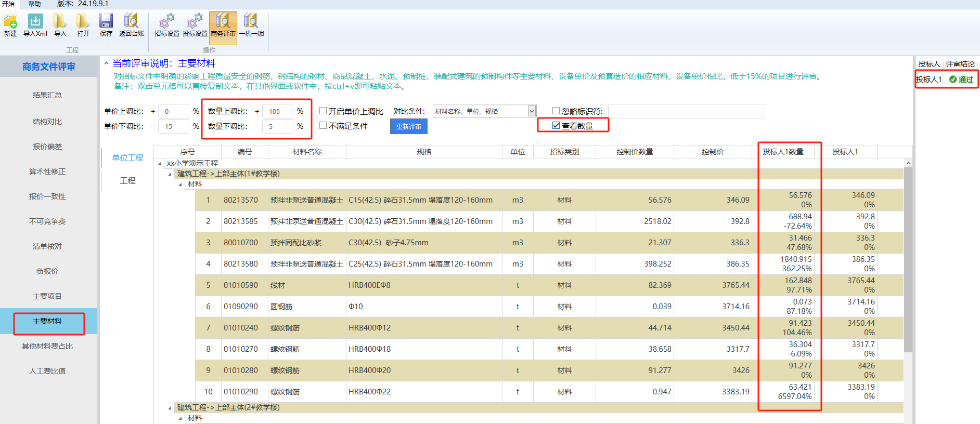Enable the 开启单价上调比 checkbox
Image resolution: width=980 pixels, height=424 pixels.
click(323, 111)
